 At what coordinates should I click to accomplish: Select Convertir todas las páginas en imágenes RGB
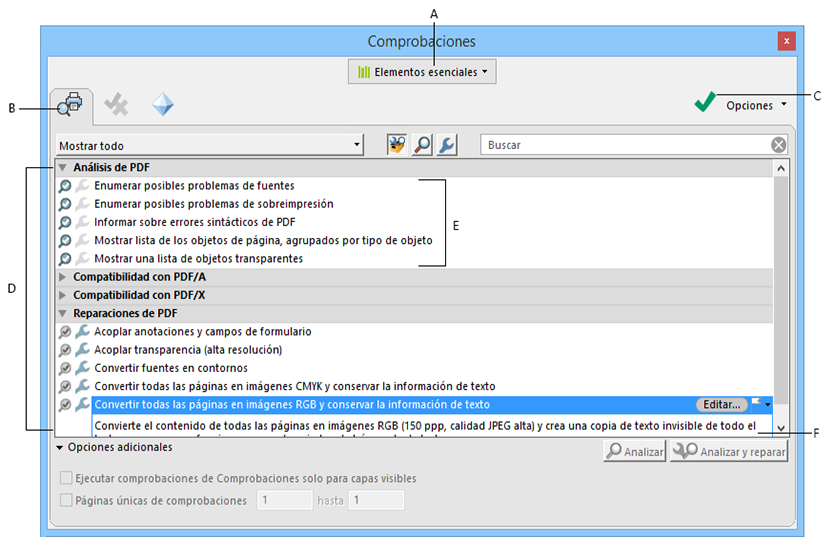(x=292, y=405)
